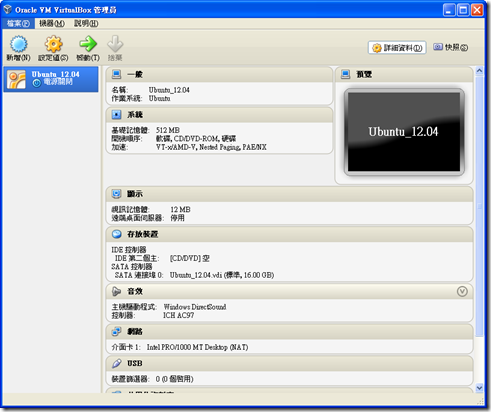
Task: Click the General (一般) section icon
Action: click(x=116, y=74)
